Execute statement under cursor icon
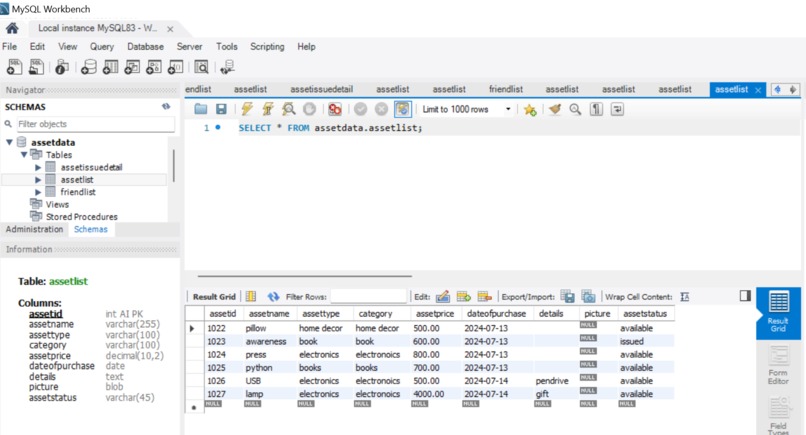Image resolution: width=806 pixels, height=435 pixels. [x=267, y=109]
